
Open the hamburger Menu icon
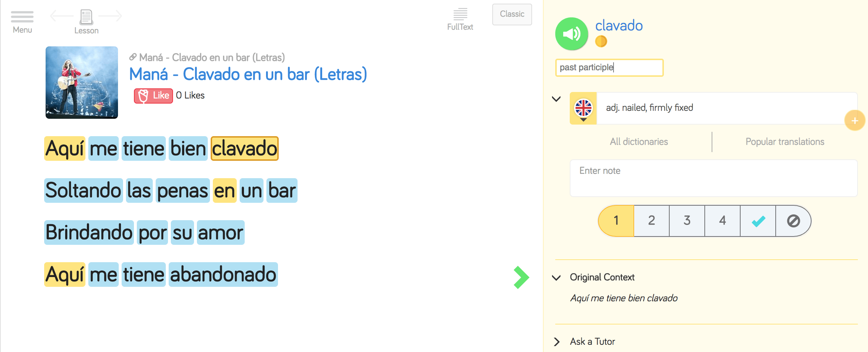pos(22,17)
